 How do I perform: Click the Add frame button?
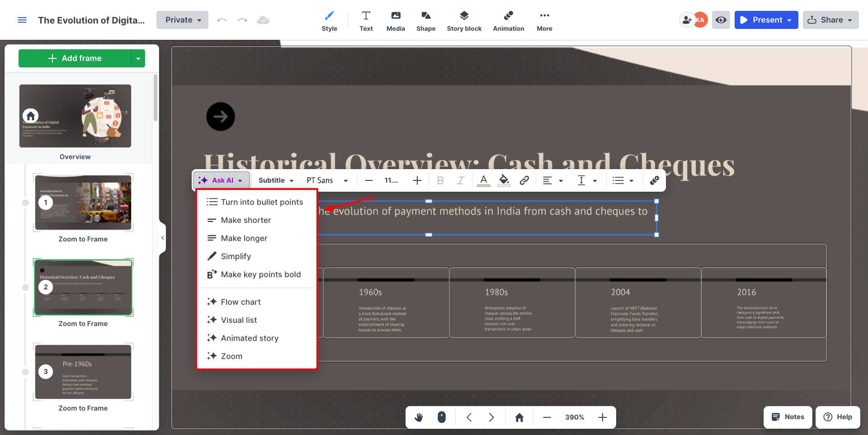coord(75,58)
